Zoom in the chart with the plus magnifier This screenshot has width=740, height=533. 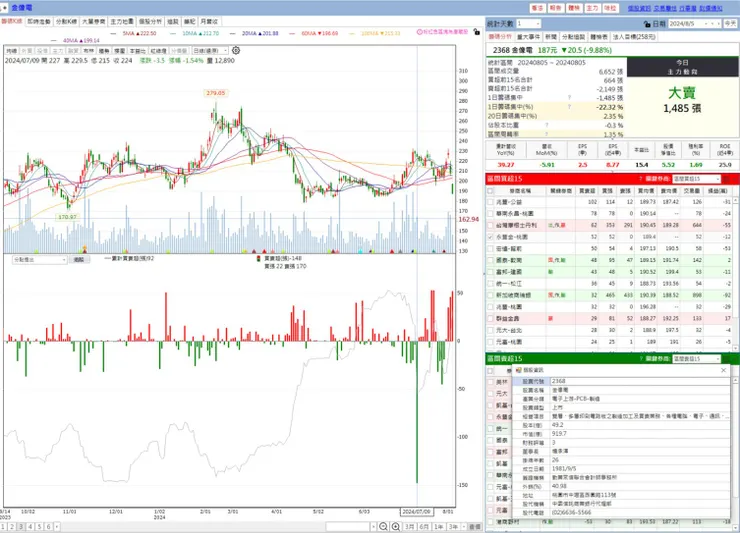pyautogui.click(x=395, y=526)
